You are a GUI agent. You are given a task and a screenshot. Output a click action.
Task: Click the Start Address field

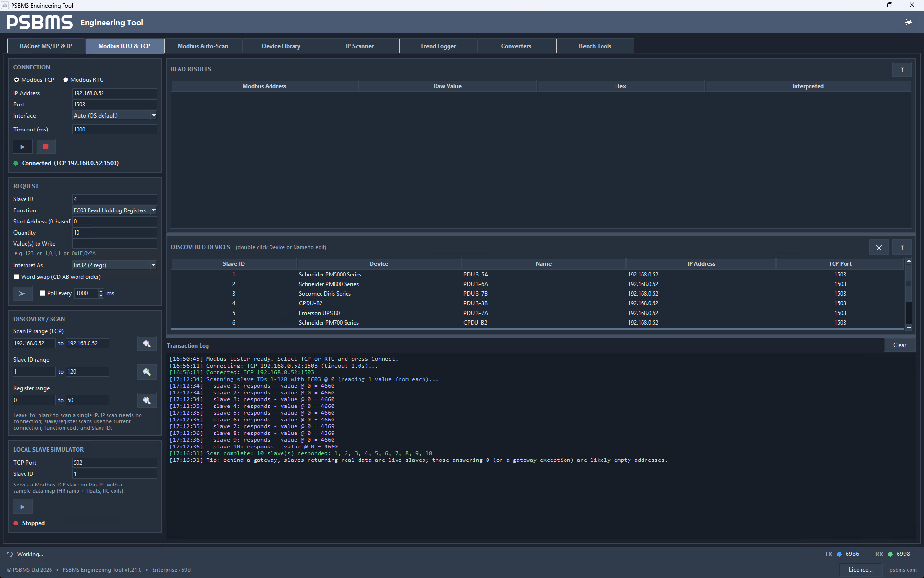pos(115,222)
